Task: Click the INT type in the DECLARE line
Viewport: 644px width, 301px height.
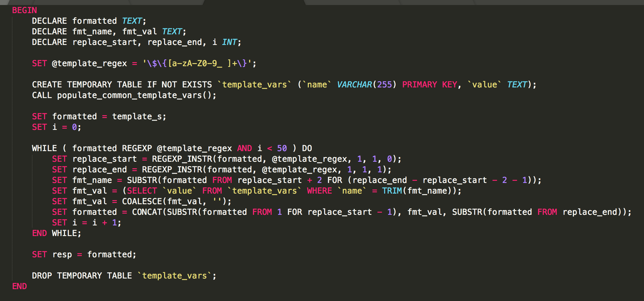Action: click(x=229, y=42)
